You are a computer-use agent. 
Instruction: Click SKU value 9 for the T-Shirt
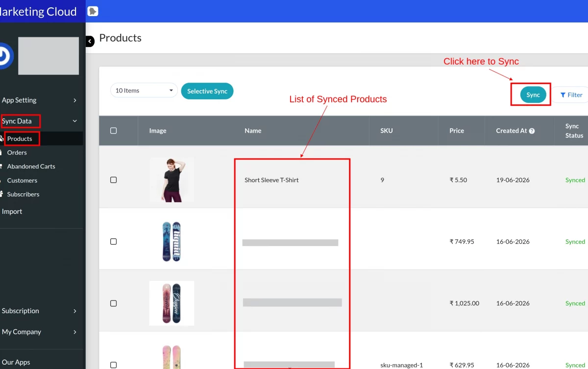pos(382,180)
